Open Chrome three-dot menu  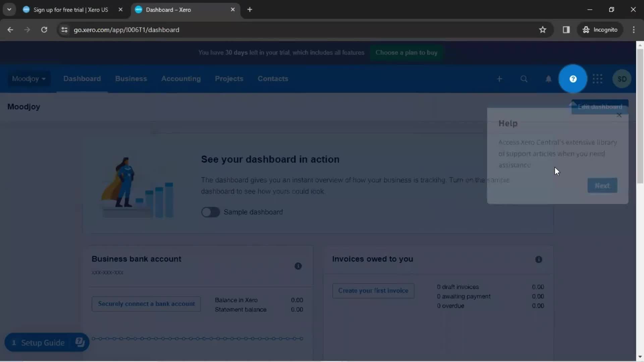[x=634, y=30]
